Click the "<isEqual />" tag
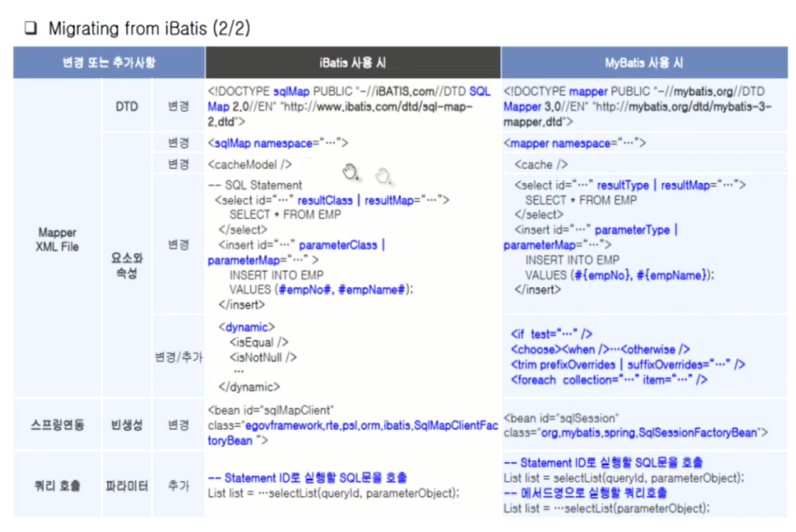This screenshot has height=532, width=796. click(x=259, y=342)
